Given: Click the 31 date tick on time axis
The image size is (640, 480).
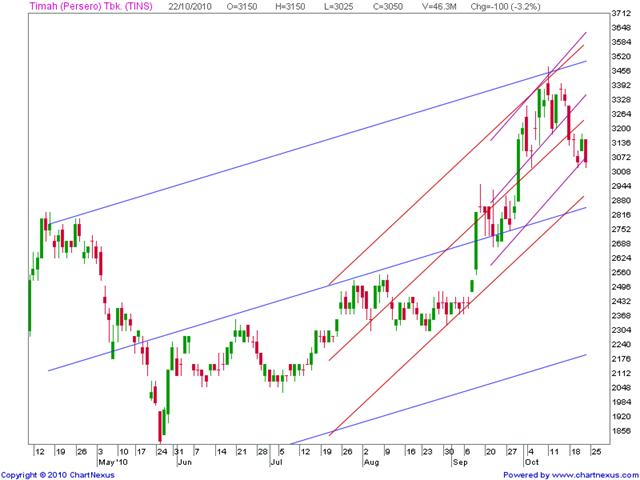Looking at the screenshot, I should (179, 452).
